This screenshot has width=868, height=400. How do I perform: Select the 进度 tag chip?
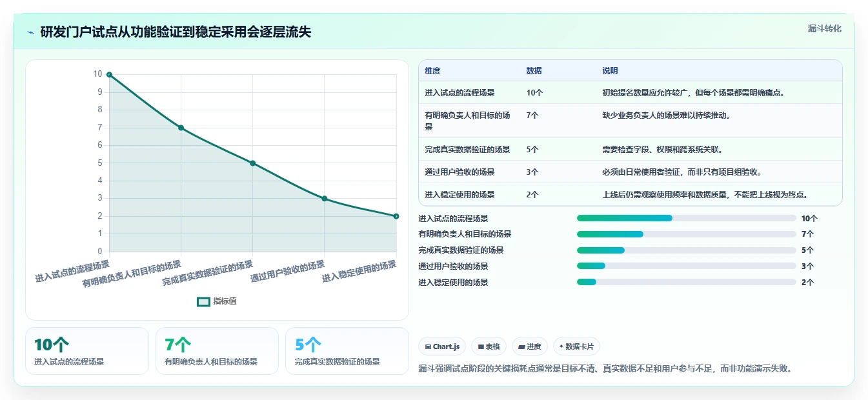[530, 346]
